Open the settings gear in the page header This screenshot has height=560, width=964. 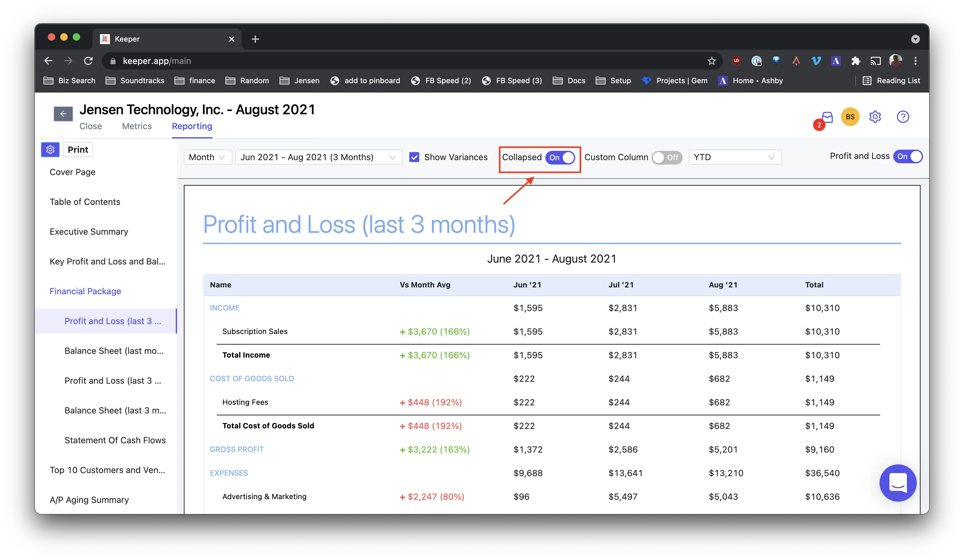pyautogui.click(x=875, y=117)
